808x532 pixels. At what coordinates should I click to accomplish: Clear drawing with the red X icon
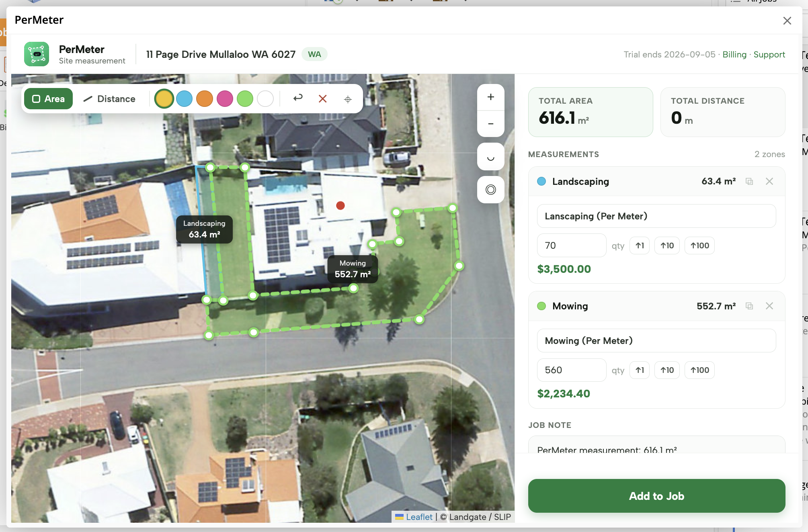(322, 99)
